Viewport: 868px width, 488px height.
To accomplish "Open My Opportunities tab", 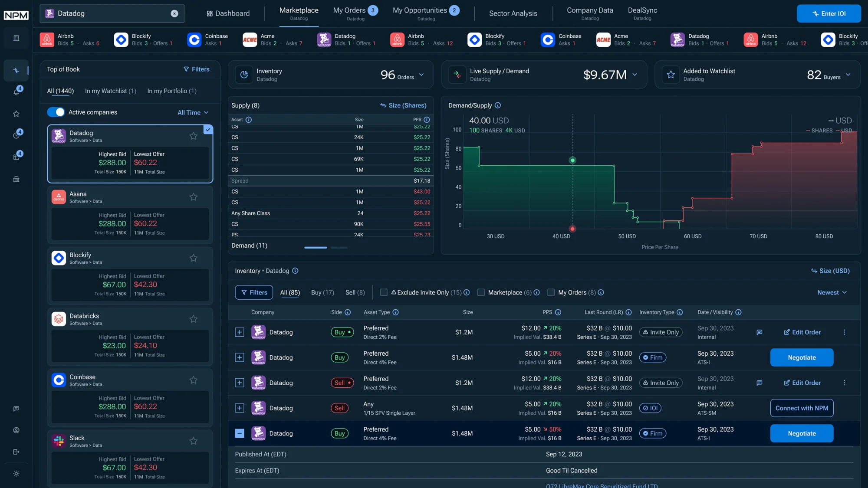I will click(x=426, y=13).
